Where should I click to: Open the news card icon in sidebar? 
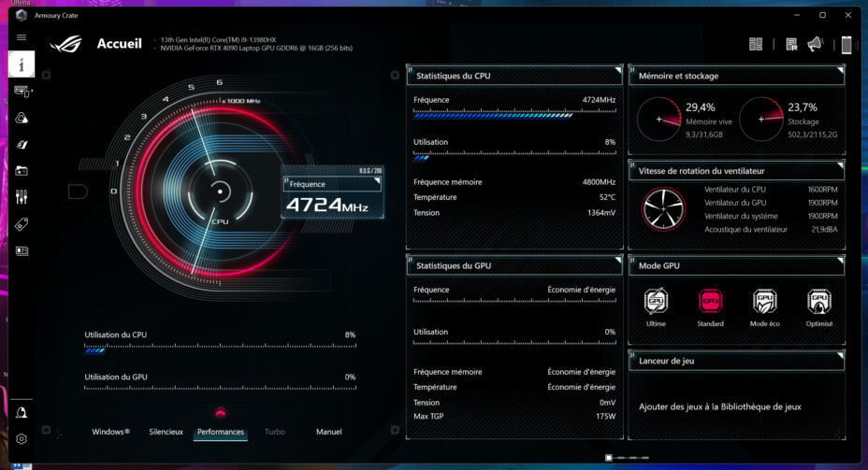tap(22, 251)
